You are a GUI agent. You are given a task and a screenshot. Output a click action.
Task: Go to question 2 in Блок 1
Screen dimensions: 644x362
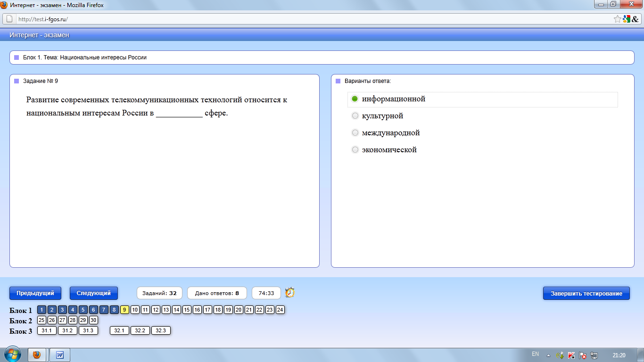[x=52, y=310]
